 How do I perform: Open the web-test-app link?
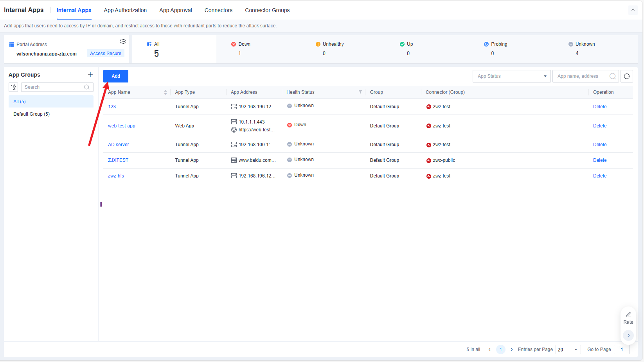[x=122, y=126]
